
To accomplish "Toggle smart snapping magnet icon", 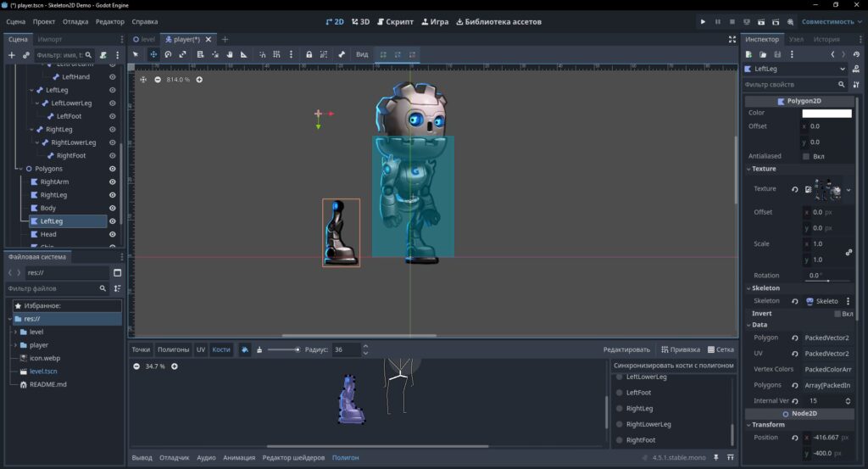I will [x=263, y=54].
